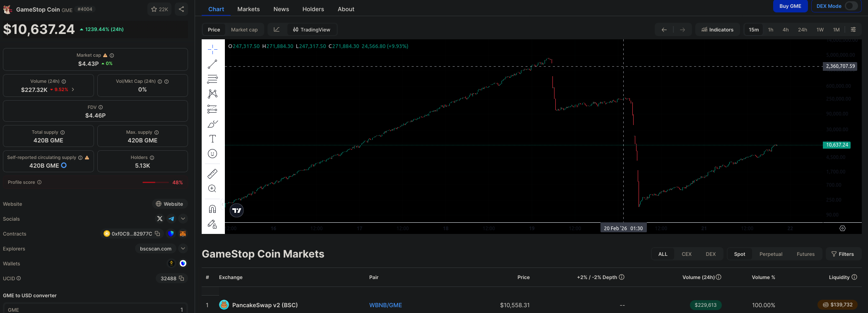The height and width of the screenshot is (313, 868).
Task: Set the chart interval to 4h
Action: coord(786,29)
